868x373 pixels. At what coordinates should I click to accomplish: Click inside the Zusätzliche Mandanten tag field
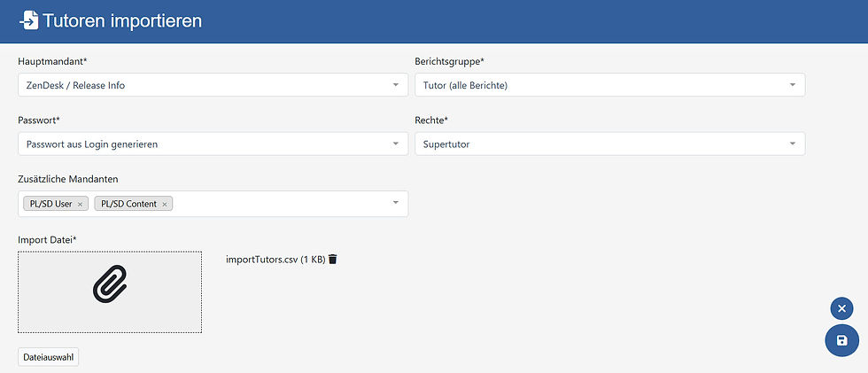point(275,204)
